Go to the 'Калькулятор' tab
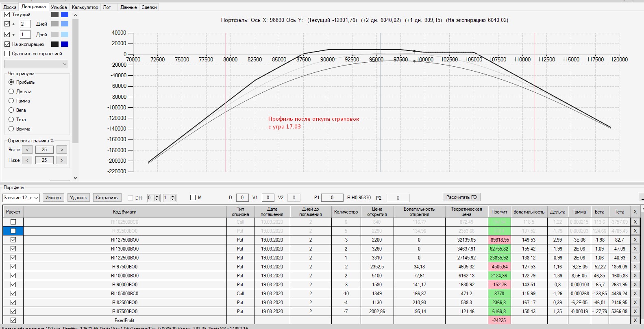Screen dimensions: 644x329 pos(85,7)
